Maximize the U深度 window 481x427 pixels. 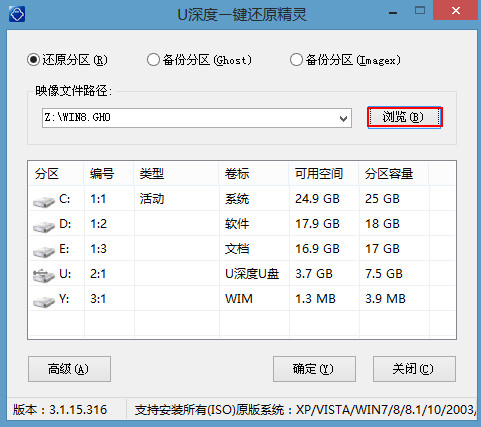pos(420,11)
